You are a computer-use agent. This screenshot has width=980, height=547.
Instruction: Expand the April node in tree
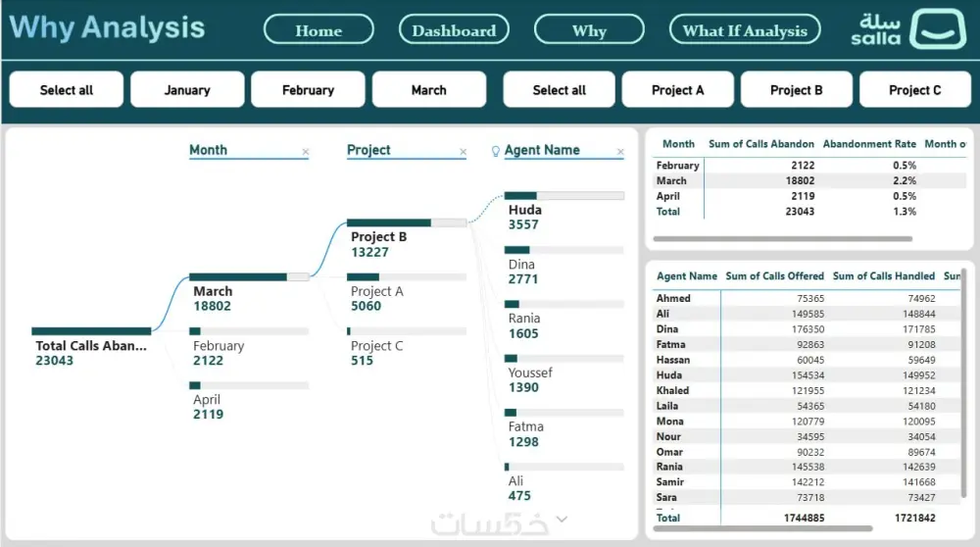tap(249, 401)
